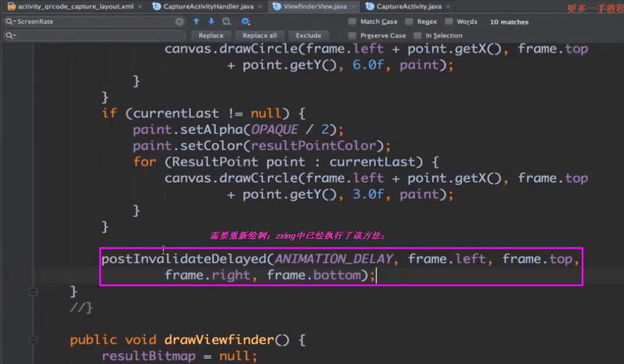Click the '10 matches' result count

coord(509,22)
